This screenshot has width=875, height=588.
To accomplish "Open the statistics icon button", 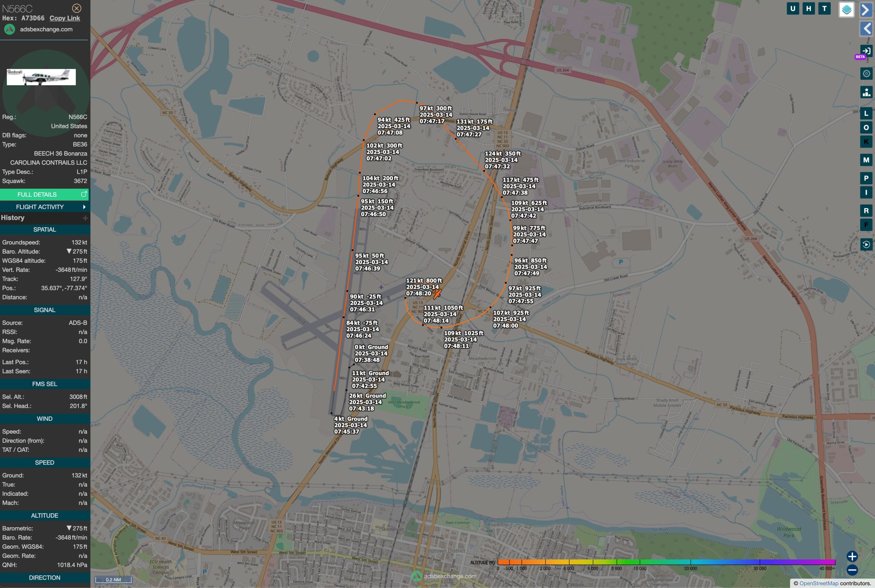I will [866, 92].
